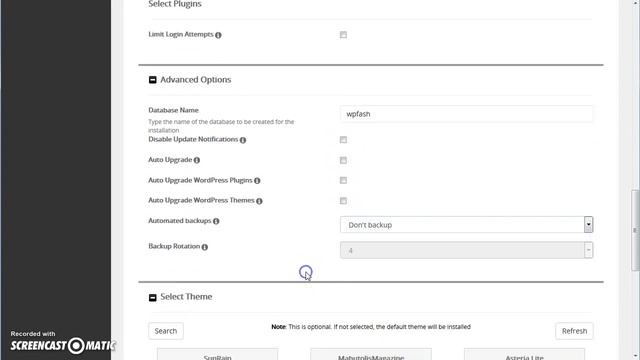The image size is (640, 360).
Task: Select the MabutolisMagazine theme card
Action: 371,354
